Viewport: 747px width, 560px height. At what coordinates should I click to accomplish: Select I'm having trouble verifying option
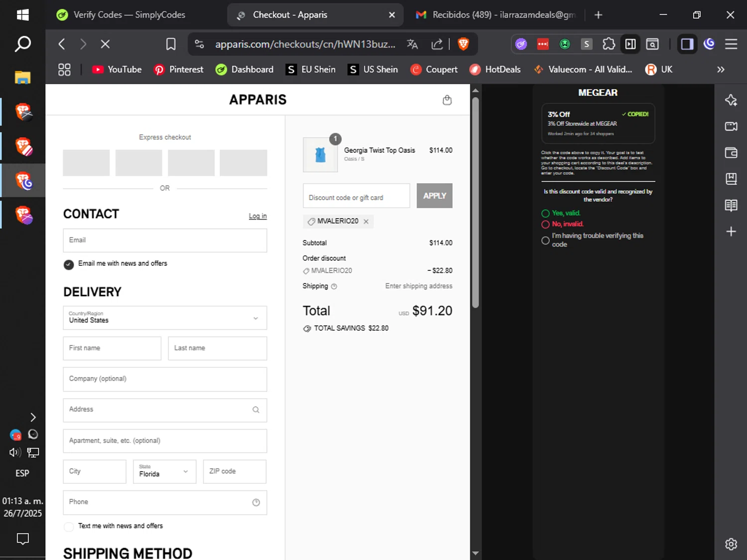tap(545, 240)
